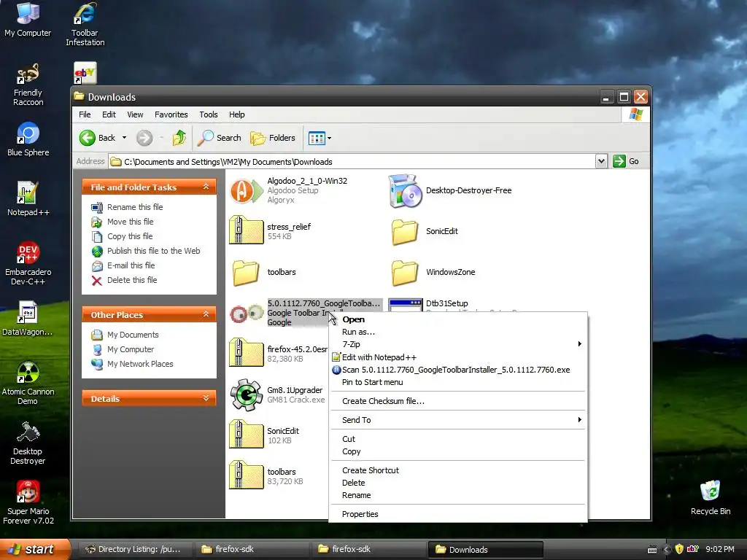
Task: Select the Notepad++ desktop shortcut
Action: click(x=28, y=198)
